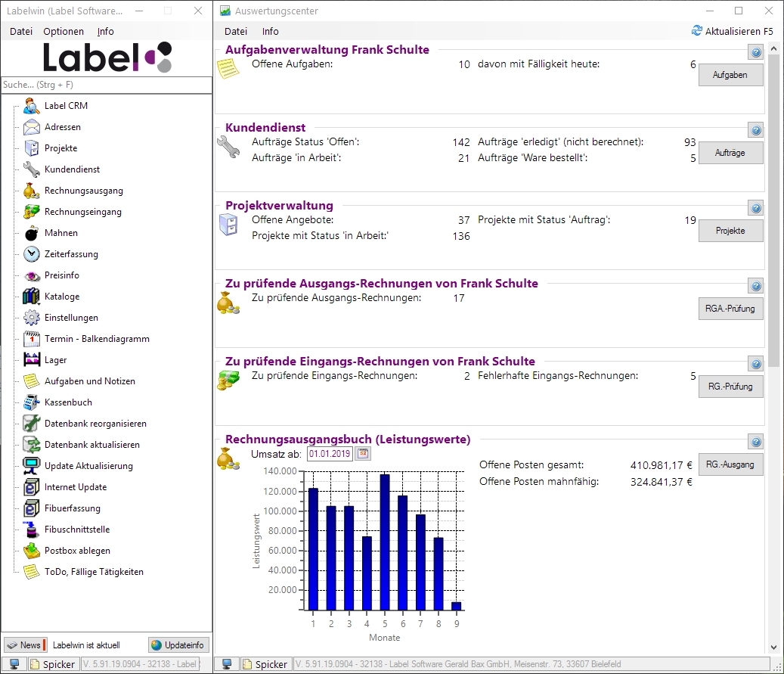Open Update Aktualisierung monitor icon
The height and width of the screenshot is (674, 784).
click(32, 466)
